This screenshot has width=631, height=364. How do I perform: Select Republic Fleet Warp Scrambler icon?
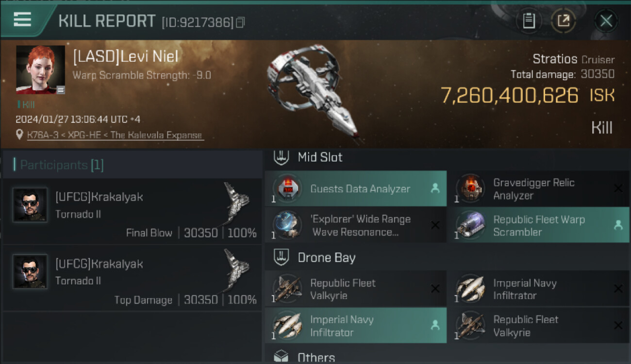(x=470, y=225)
